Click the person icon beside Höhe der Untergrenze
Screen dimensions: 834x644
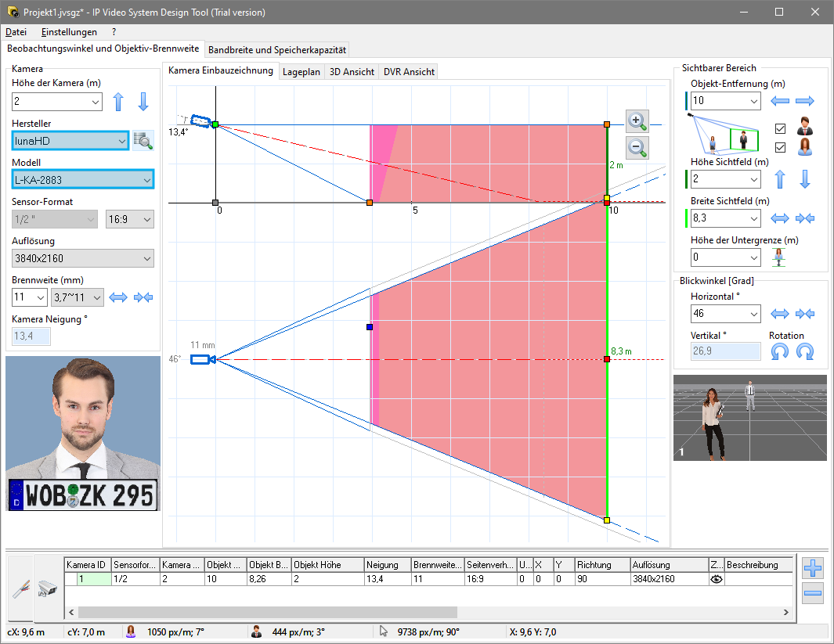pos(778,257)
